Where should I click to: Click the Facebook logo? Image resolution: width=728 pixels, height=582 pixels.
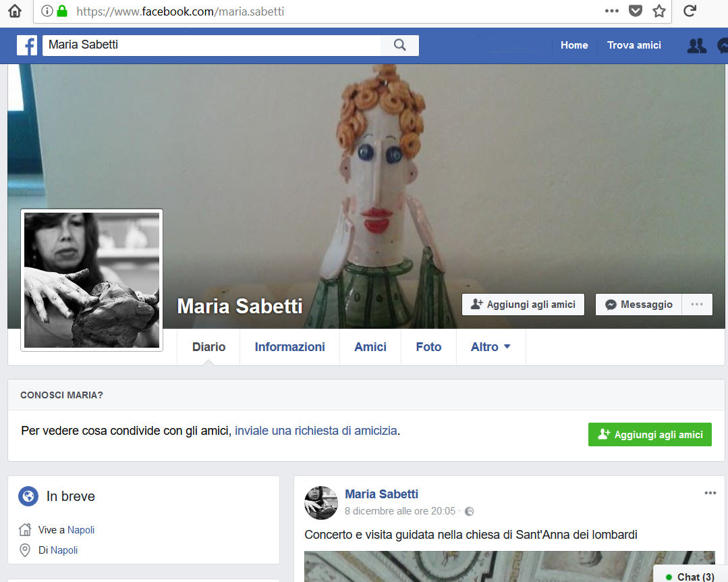click(x=27, y=45)
